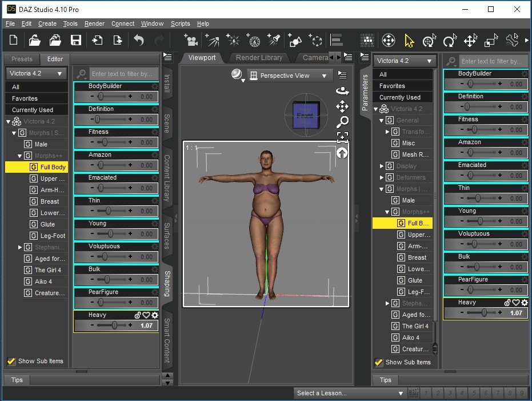Screen dimensions: 532x401
Task: Open the Select a Lesson dropdown
Action: [x=350, y=393]
